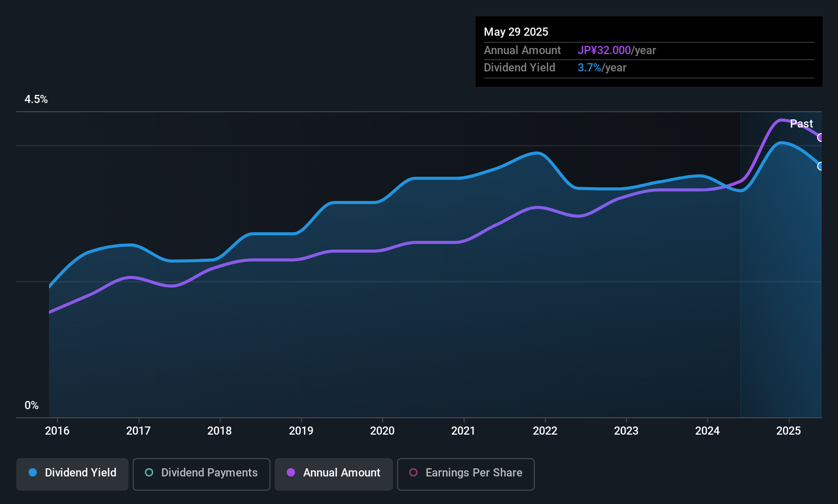Viewport: 838px width, 504px height.
Task: Click the 2020 x-axis label
Action: 382,431
